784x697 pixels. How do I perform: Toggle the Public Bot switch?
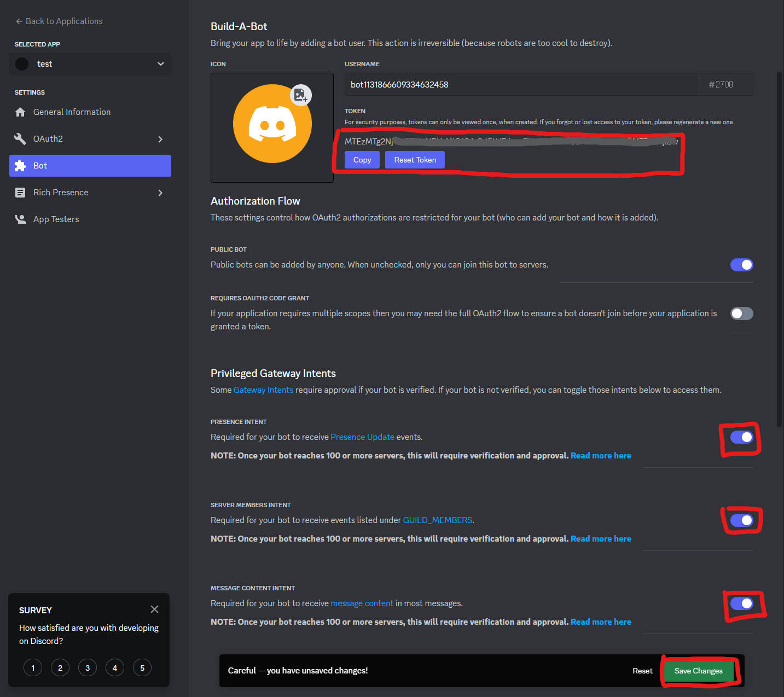click(x=741, y=265)
